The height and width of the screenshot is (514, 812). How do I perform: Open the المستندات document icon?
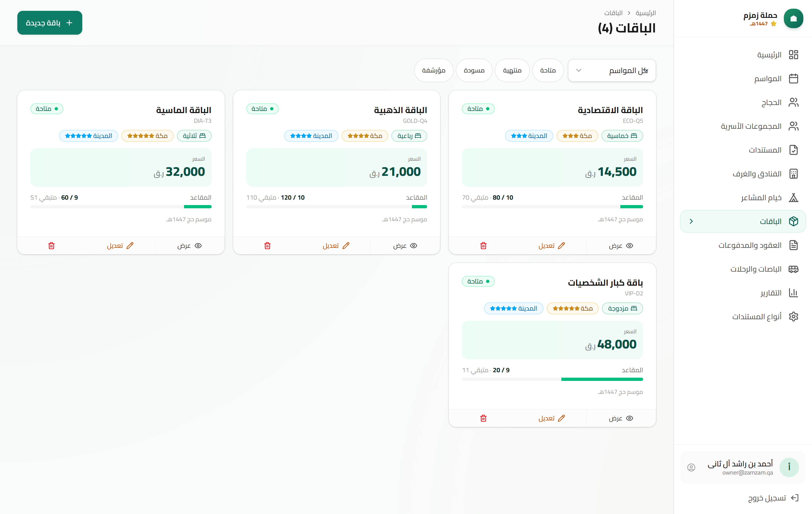tap(793, 150)
